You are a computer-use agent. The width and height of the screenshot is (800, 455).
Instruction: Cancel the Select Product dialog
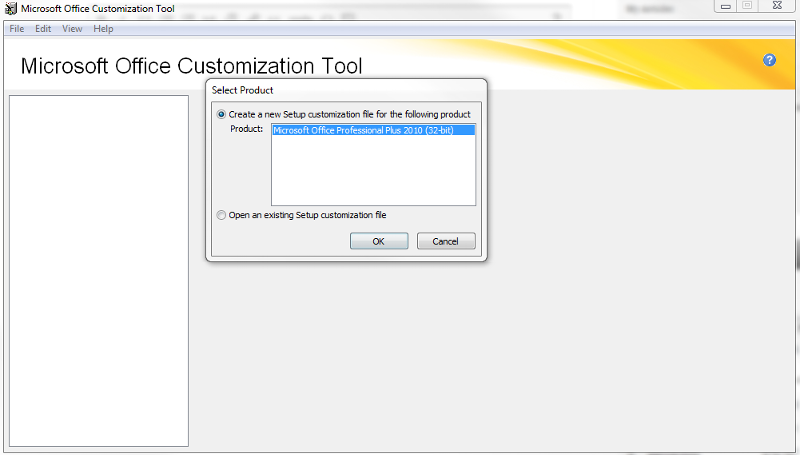pos(446,241)
